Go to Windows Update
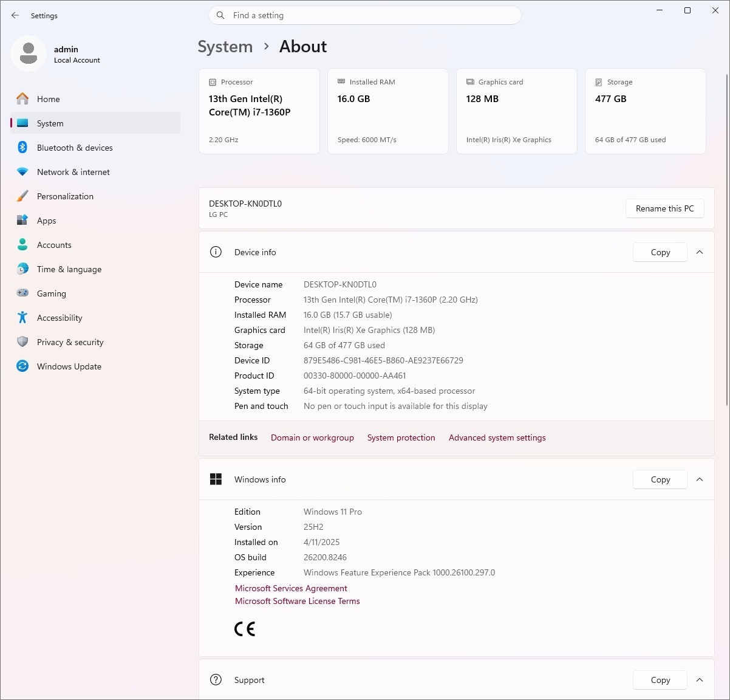Image resolution: width=730 pixels, height=700 pixels. click(x=95, y=366)
